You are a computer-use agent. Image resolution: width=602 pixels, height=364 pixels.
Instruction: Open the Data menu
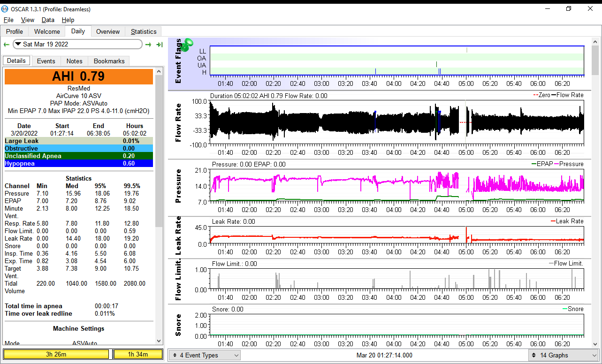48,20
